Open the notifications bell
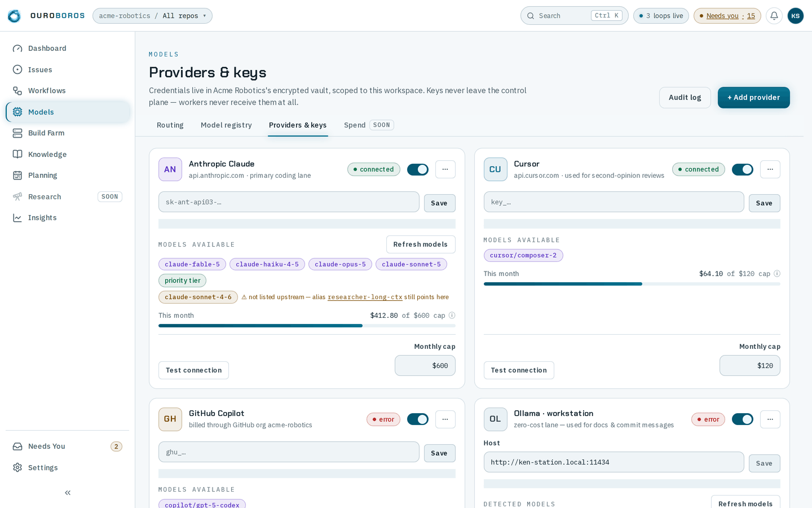This screenshot has width=812, height=508. pyautogui.click(x=774, y=16)
